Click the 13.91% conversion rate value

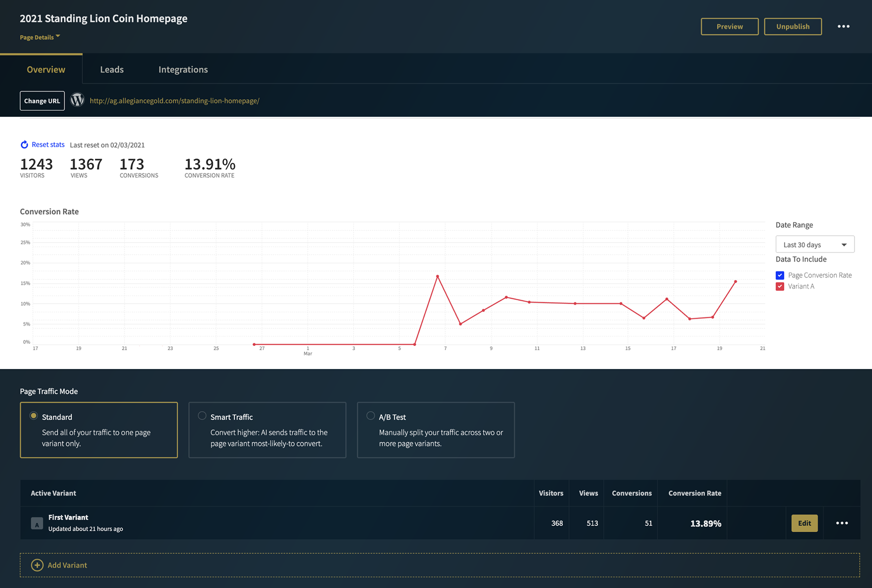[x=210, y=164]
